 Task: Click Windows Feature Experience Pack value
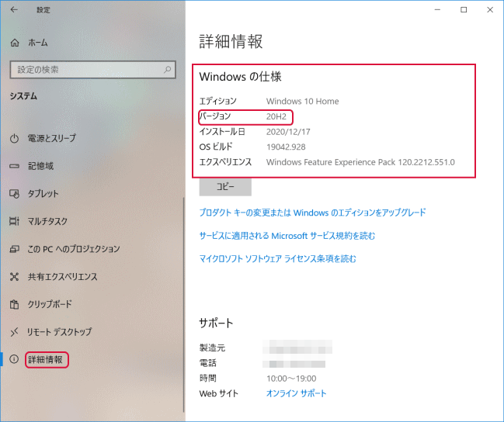coord(360,162)
